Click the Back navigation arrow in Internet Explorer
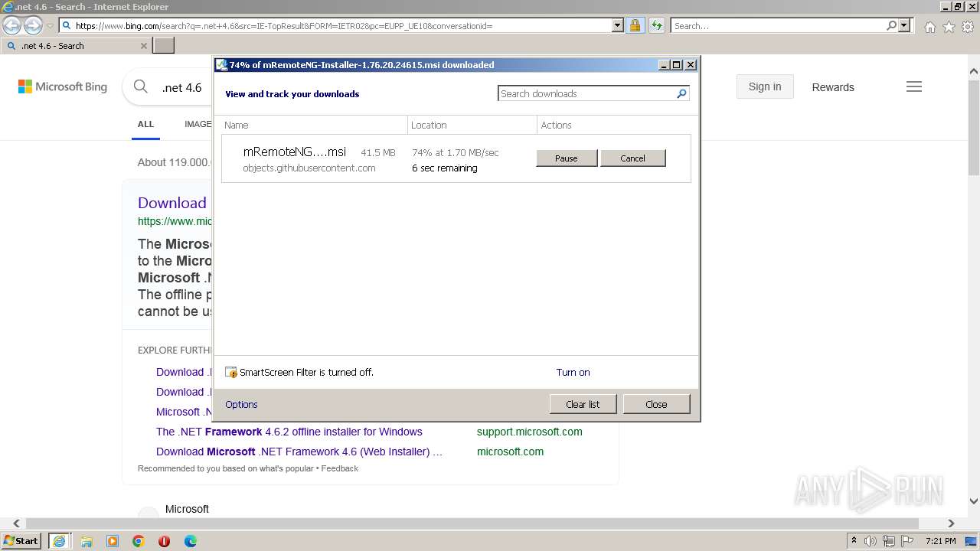980x551 pixels. (11, 25)
